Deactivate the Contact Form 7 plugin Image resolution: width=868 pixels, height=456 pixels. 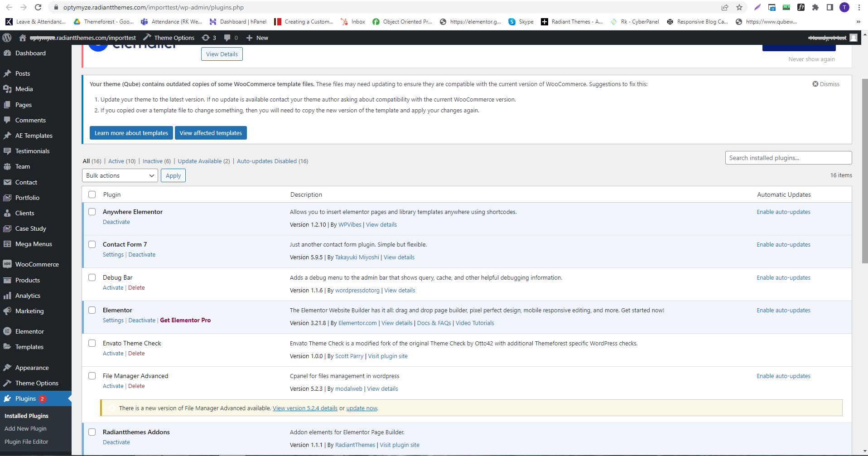coord(142,255)
